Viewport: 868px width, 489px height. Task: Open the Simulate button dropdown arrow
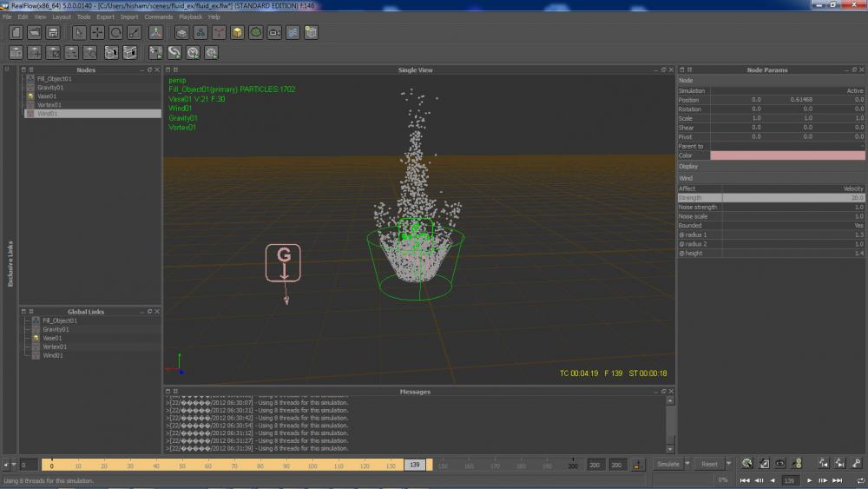(x=687, y=464)
